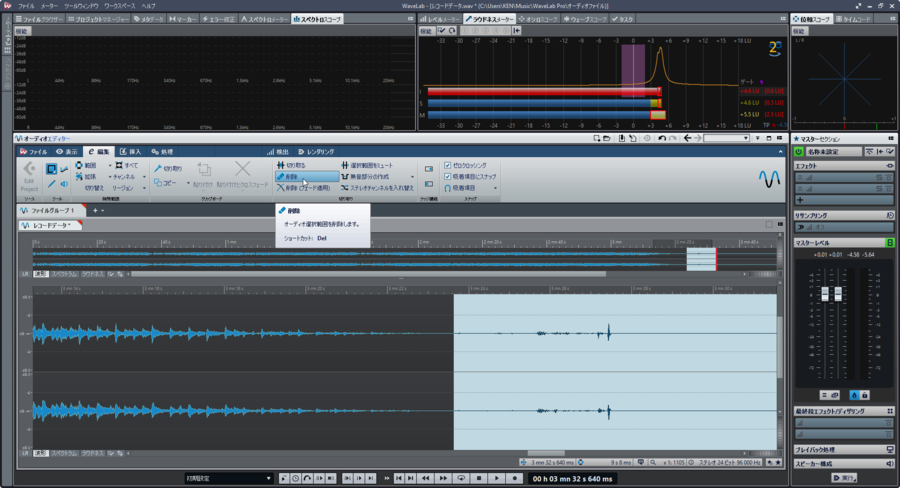
Task: Select the time selection rectangle tool
Action: [51, 169]
